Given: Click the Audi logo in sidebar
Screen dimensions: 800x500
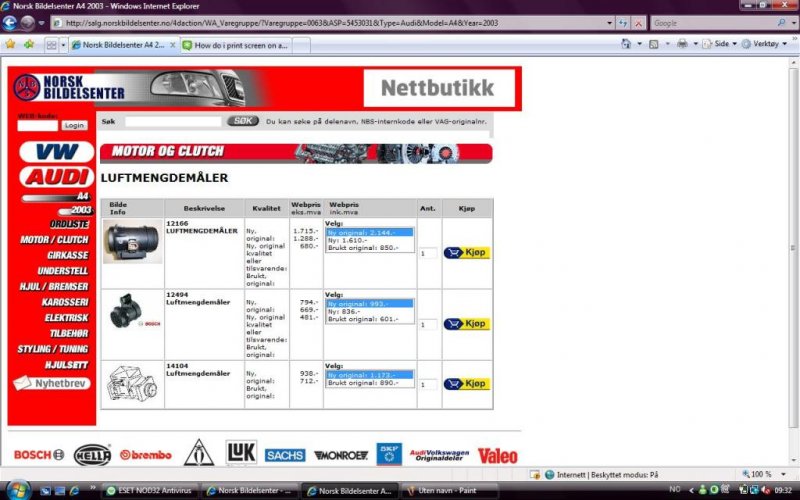Looking at the screenshot, I should 59,177.
